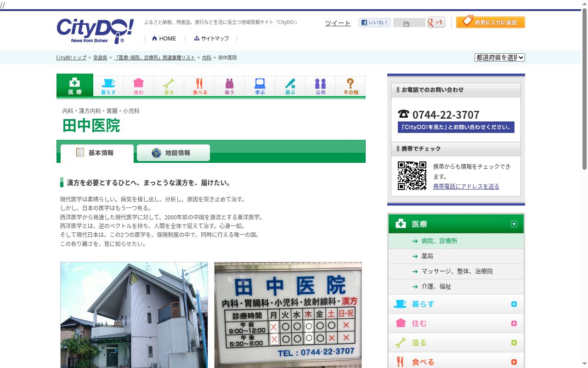This screenshot has width=588, height=368.
Task: Switch to the 地図情報 tab
Action: click(173, 153)
